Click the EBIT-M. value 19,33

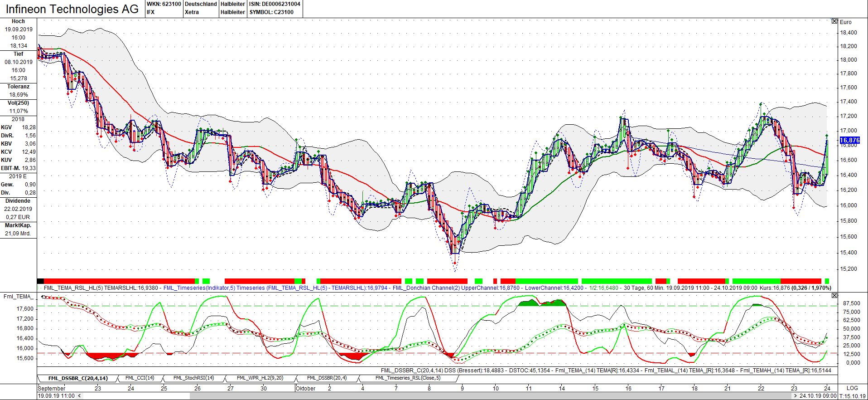29,168
